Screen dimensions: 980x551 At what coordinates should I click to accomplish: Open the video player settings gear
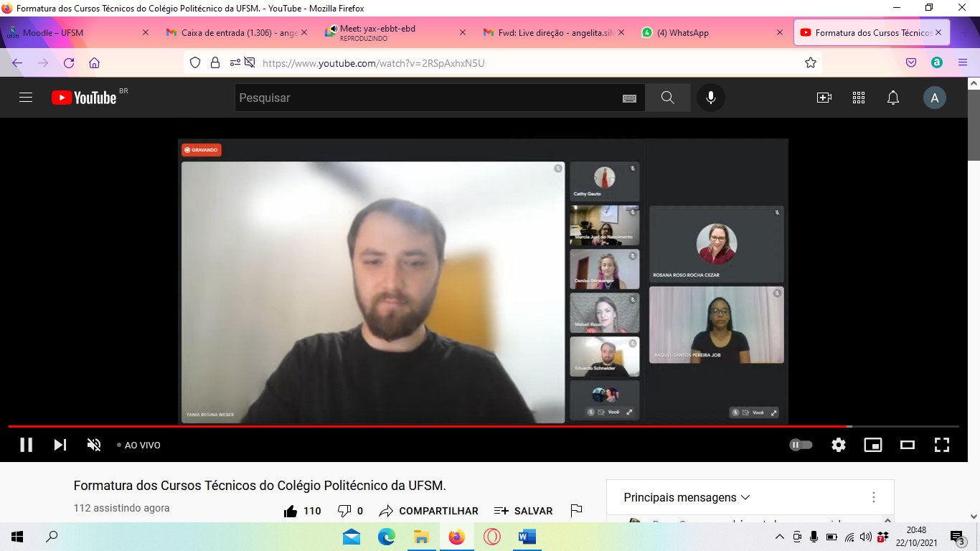pos(838,445)
